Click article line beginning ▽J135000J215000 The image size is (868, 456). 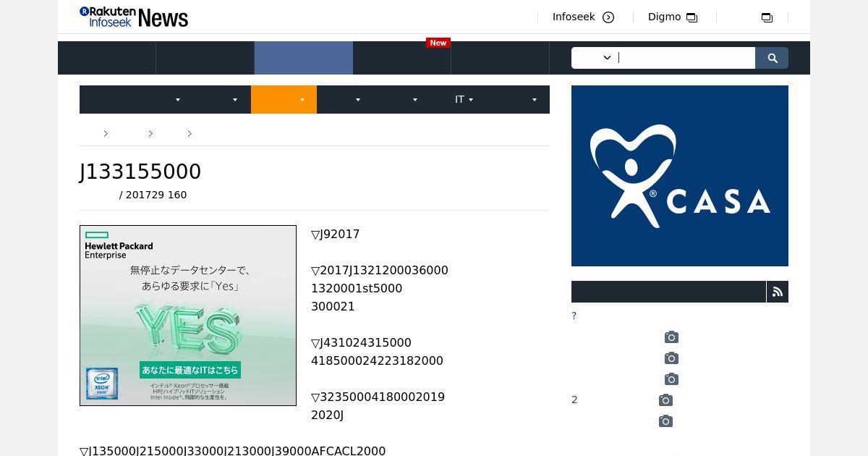click(x=233, y=450)
